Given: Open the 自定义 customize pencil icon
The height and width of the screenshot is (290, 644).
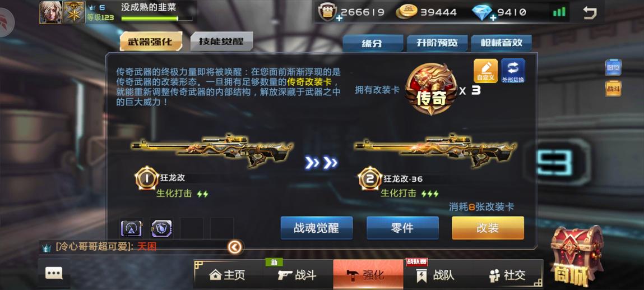Looking at the screenshot, I should coord(485,71).
